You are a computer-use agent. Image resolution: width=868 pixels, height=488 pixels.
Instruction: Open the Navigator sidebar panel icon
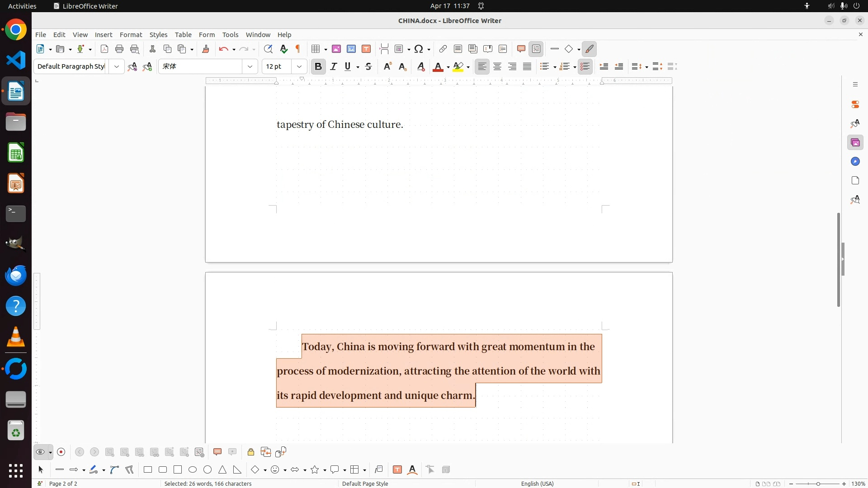(855, 162)
